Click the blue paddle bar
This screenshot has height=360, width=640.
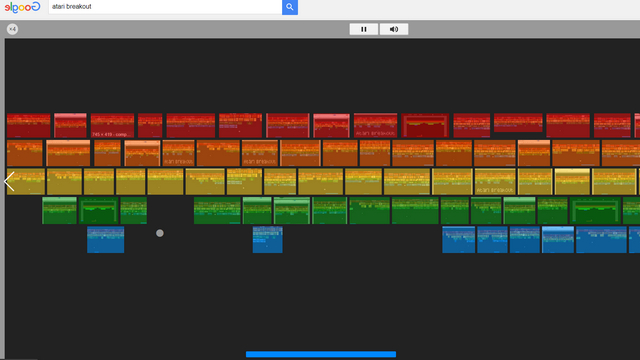tap(321, 354)
